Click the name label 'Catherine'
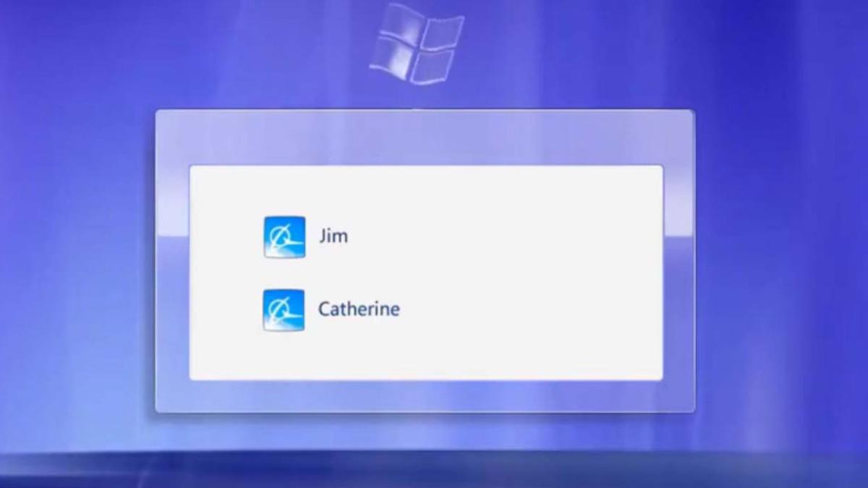The image size is (868, 488). click(x=359, y=309)
